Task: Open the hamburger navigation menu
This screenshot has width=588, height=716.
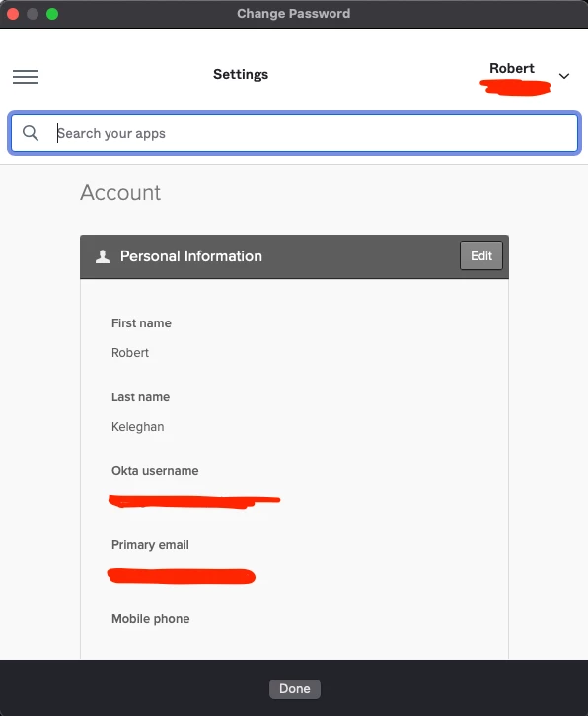Action: point(26,76)
